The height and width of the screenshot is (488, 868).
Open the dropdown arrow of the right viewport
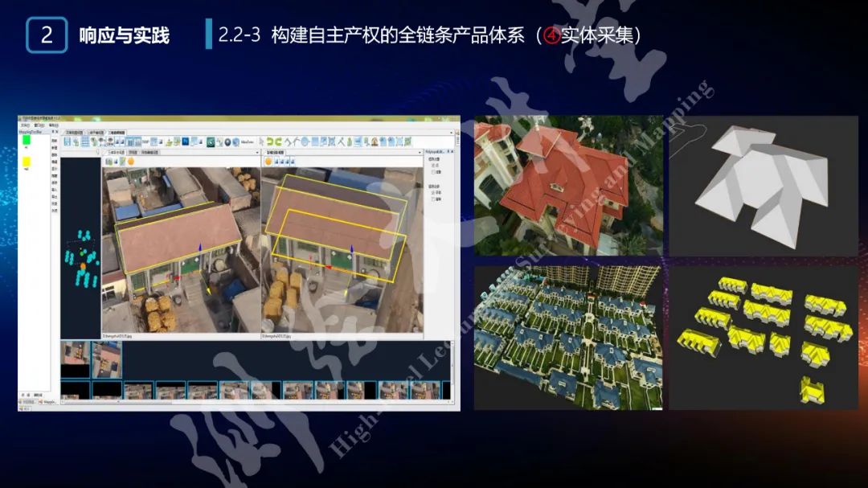pyautogui.click(x=418, y=152)
